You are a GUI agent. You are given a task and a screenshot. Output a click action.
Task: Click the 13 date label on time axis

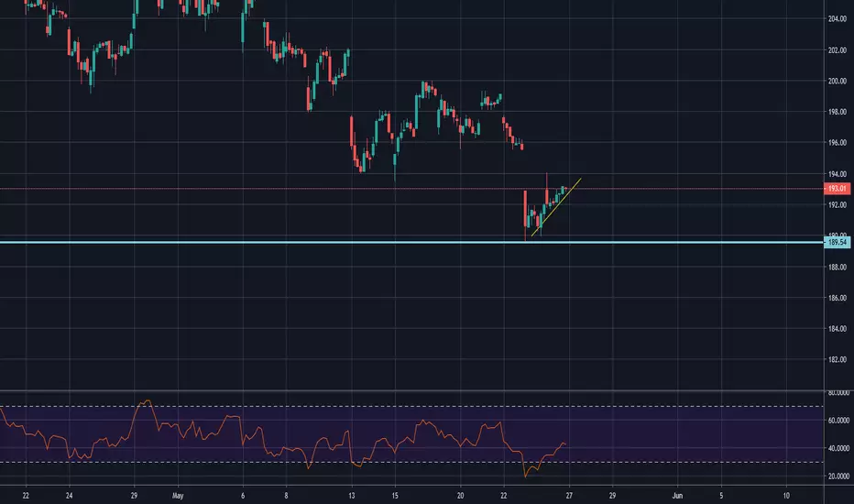[352, 496]
